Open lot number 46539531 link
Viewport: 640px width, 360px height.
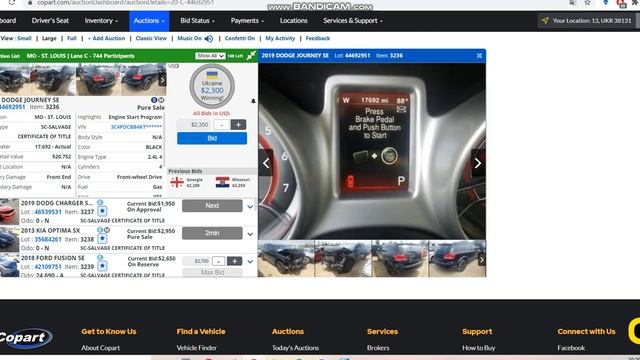48,212
